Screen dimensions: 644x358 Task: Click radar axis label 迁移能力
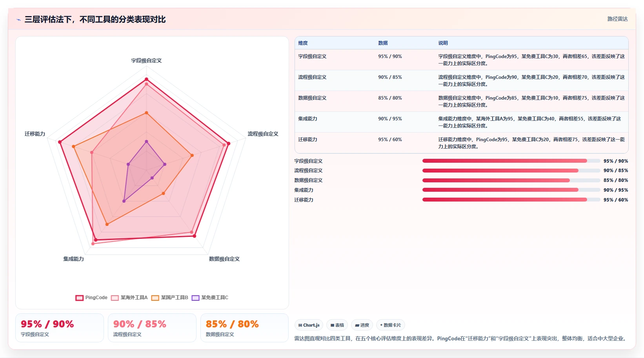pos(35,134)
